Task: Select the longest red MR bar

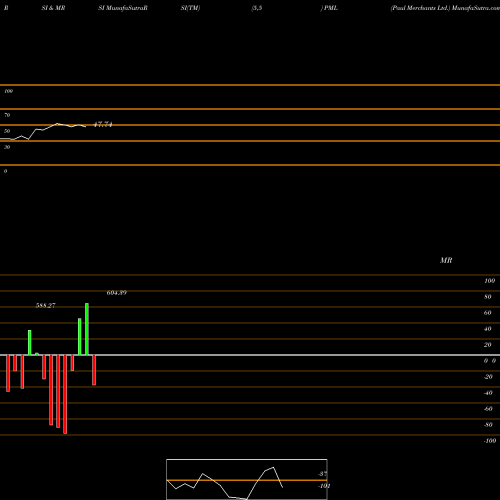Action: click(x=65, y=394)
